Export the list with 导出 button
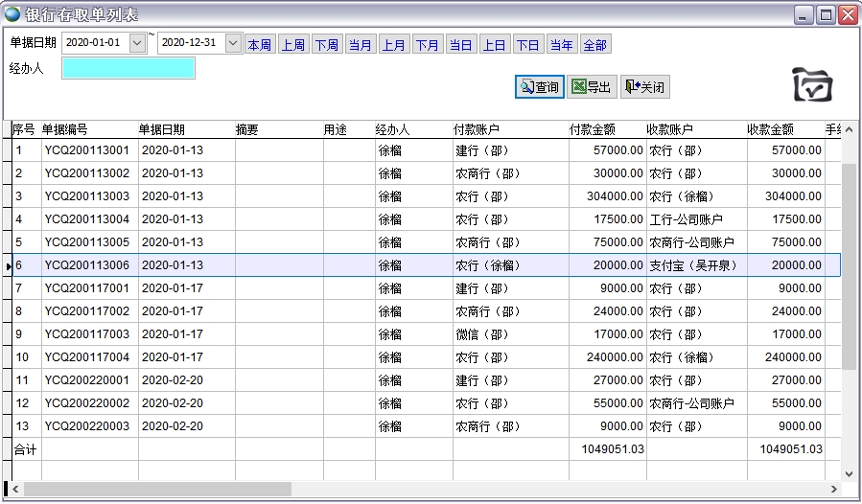This screenshot has width=862, height=504. point(592,87)
